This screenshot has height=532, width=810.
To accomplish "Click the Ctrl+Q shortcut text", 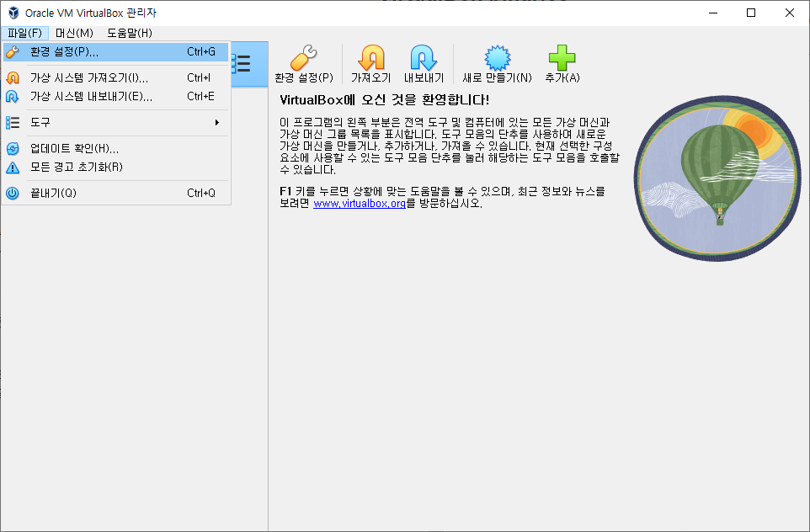I will [201, 193].
